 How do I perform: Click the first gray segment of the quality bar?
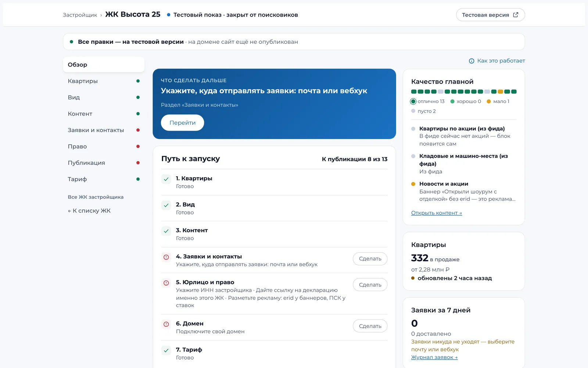(440, 92)
